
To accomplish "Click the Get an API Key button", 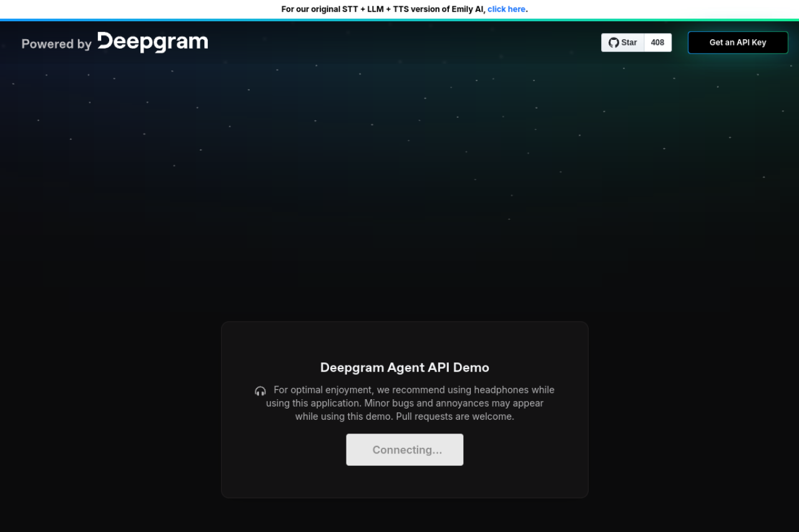I will click(x=738, y=42).
